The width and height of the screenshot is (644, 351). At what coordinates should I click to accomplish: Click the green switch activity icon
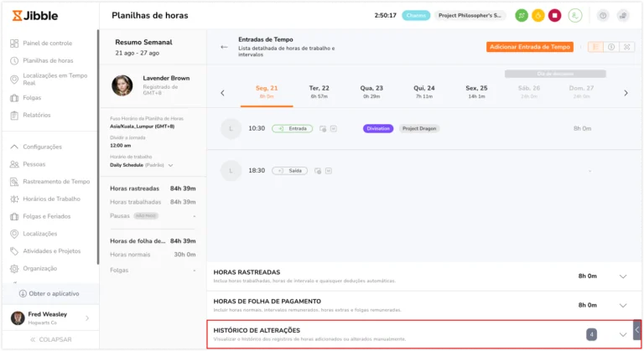522,16
